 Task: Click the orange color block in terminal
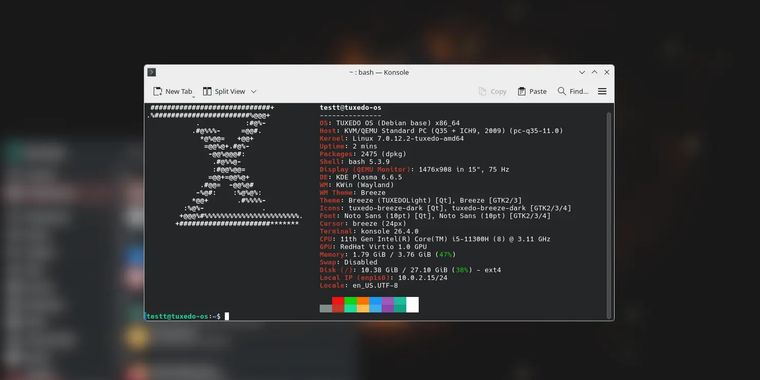point(363,305)
